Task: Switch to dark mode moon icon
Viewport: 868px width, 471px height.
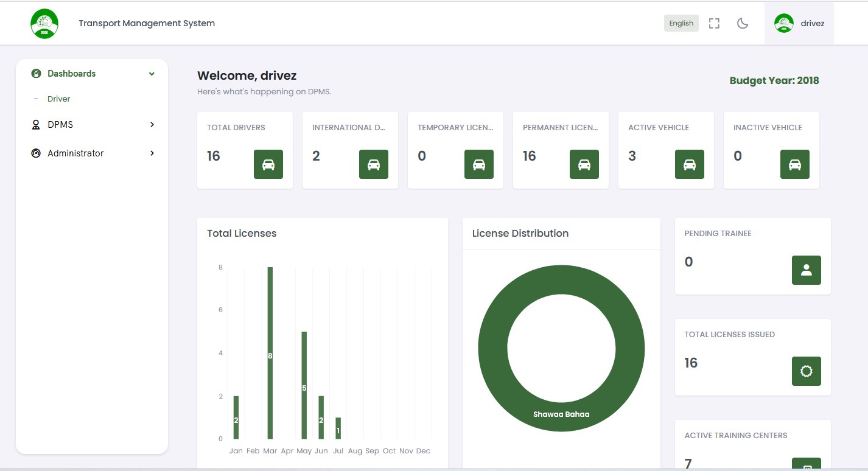Action: point(742,23)
